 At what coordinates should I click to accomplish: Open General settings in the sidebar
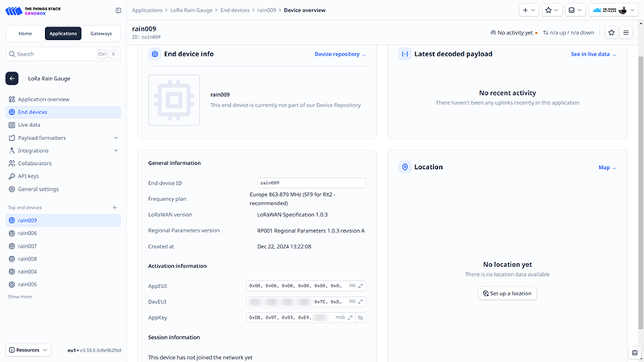tap(63, 189)
